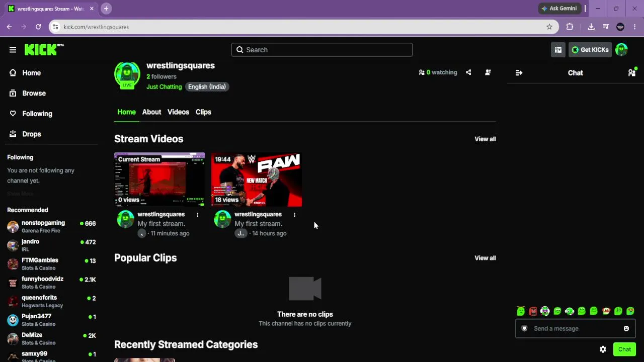Reload the page
Image resolution: width=644 pixels, height=362 pixels.
click(38, 27)
